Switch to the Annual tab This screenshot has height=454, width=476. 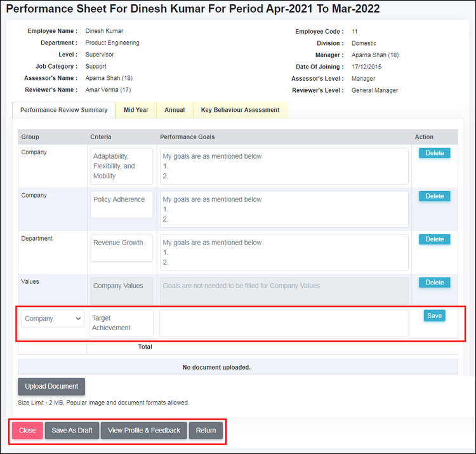tap(175, 110)
